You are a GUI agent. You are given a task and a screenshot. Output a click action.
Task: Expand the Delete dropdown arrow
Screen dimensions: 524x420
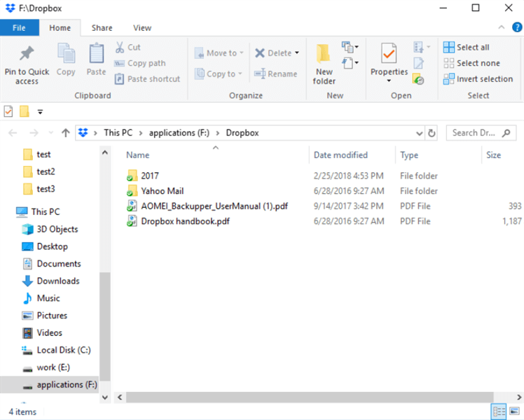297,53
